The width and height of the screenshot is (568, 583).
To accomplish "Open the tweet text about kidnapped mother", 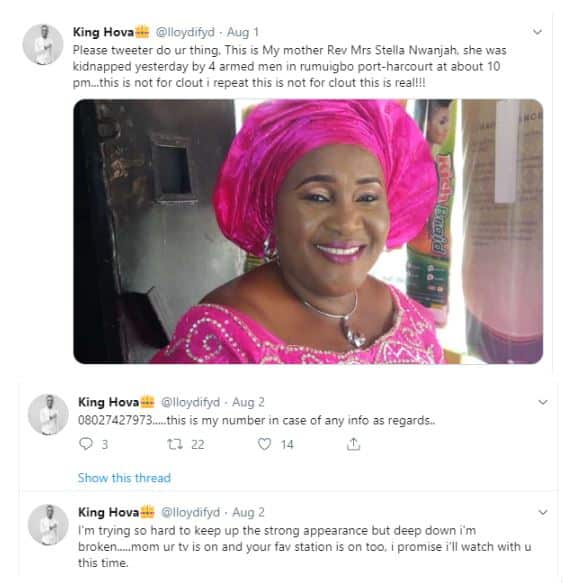I will [x=289, y=66].
